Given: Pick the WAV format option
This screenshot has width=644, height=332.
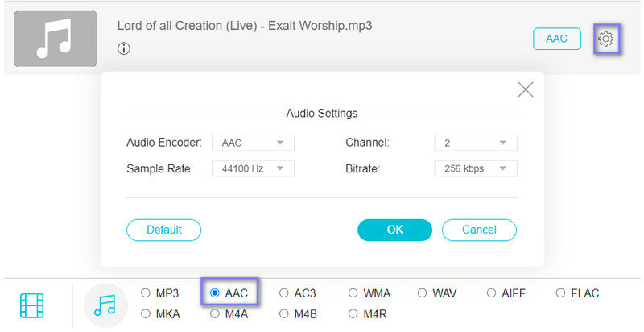Looking at the screenshot, I should click(423, 293).
